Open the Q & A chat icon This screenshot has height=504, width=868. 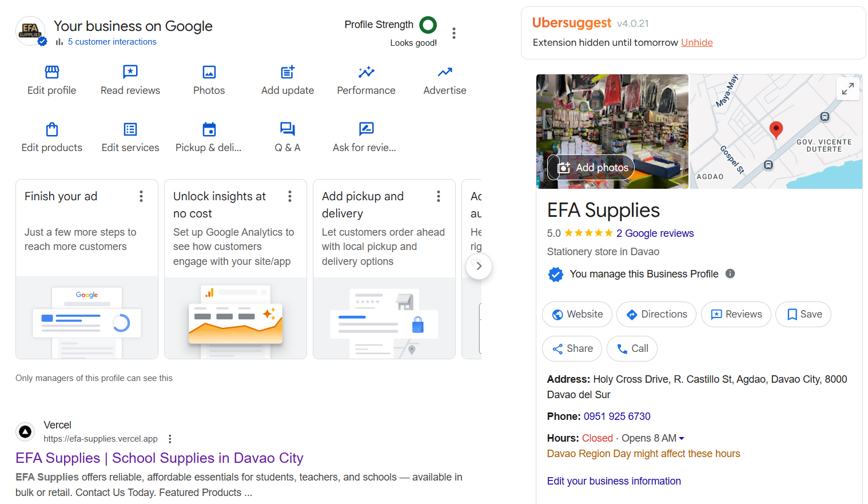coord(288,129)
